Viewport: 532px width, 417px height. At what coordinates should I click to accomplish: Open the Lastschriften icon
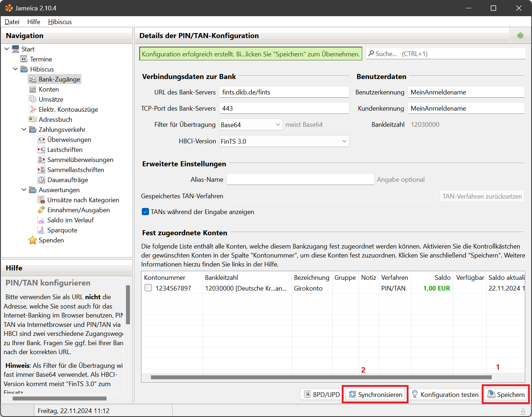click(41, 149)
